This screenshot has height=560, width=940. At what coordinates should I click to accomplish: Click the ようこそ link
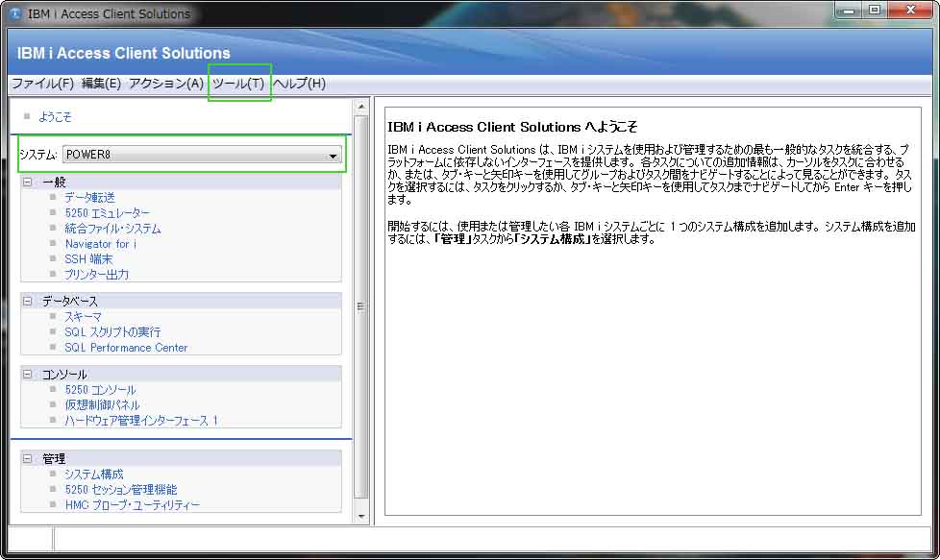coord(55,117)
